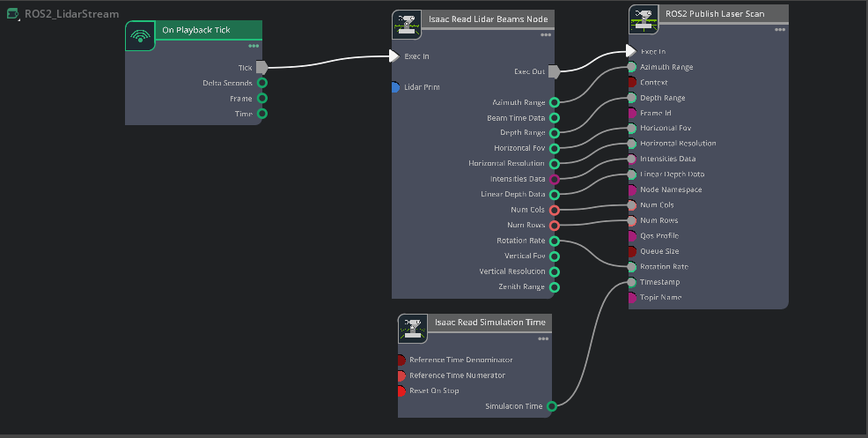Click the Frame Id input port
The width and height of the screenshot is (868, 438).
632,113
